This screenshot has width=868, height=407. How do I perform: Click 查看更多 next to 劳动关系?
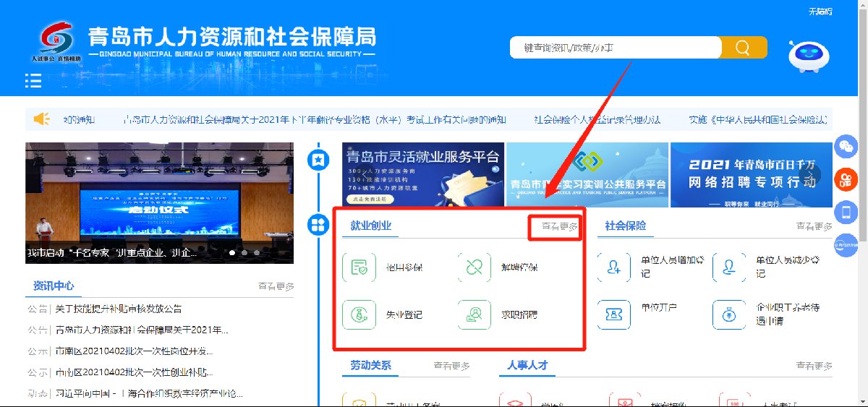(451, 367)
